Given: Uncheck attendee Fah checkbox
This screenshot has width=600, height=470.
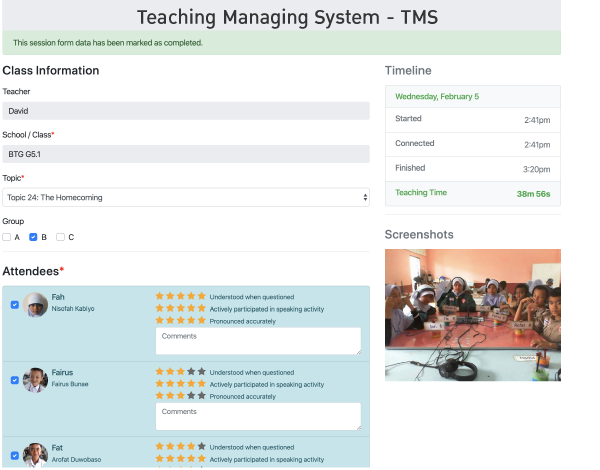Looking at the screenshot, I should (15, 305).
